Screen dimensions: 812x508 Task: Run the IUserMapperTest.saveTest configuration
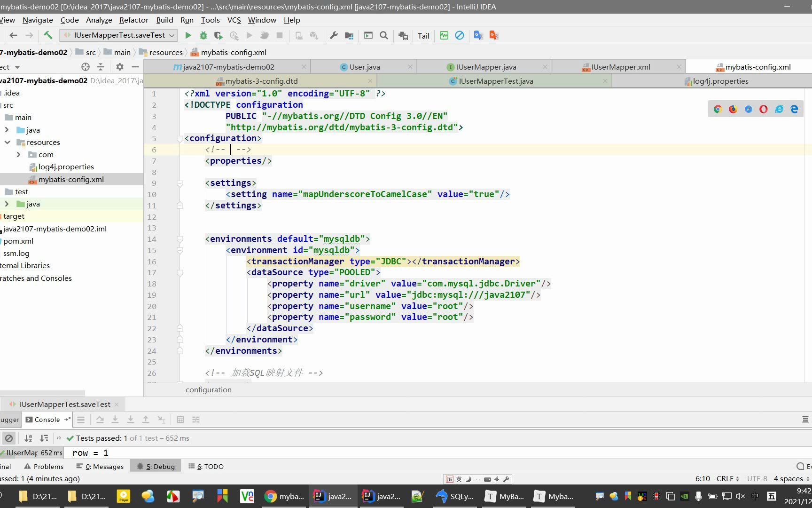pos(188,35)
